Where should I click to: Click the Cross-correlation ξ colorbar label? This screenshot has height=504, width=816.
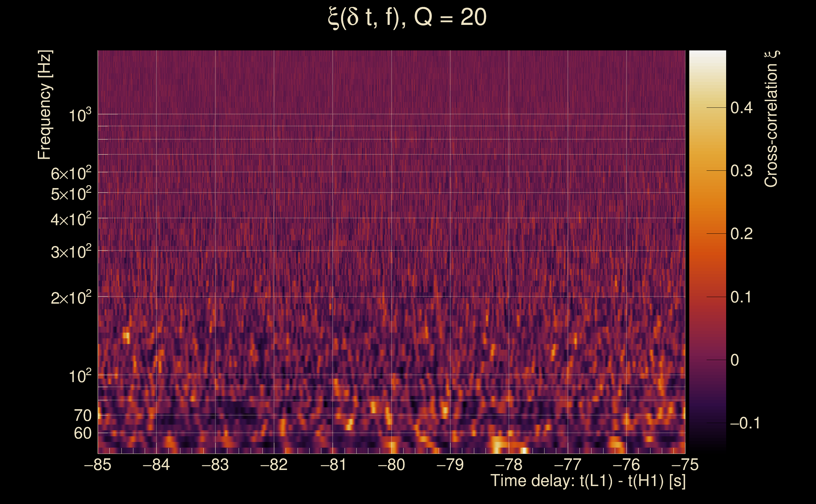coord(771,119)
